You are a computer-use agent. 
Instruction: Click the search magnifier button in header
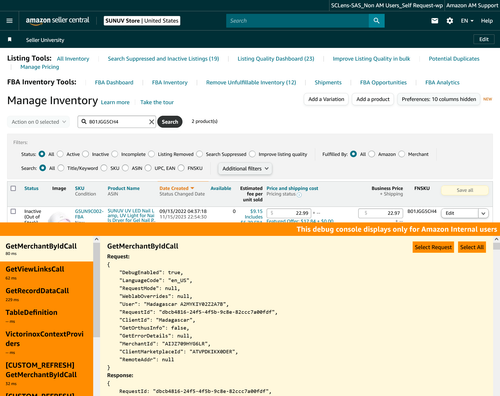click(x=376, y=21)
